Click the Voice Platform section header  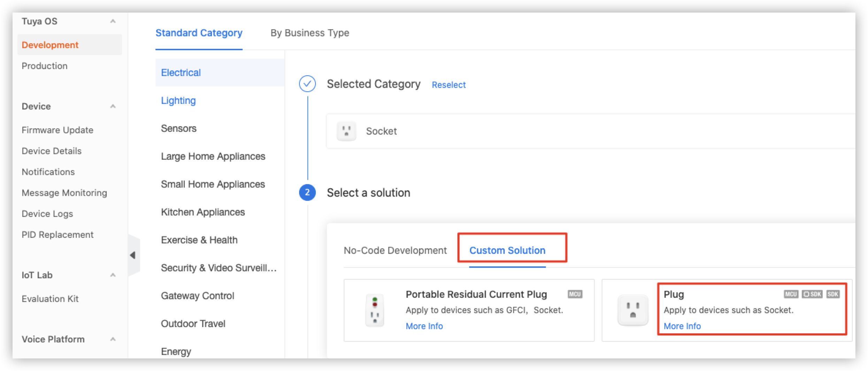click(53, 339)
